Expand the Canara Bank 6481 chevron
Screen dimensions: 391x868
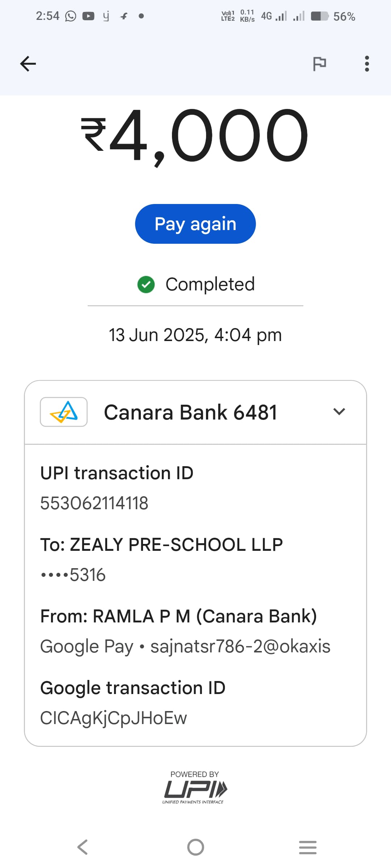coord(339,412)
